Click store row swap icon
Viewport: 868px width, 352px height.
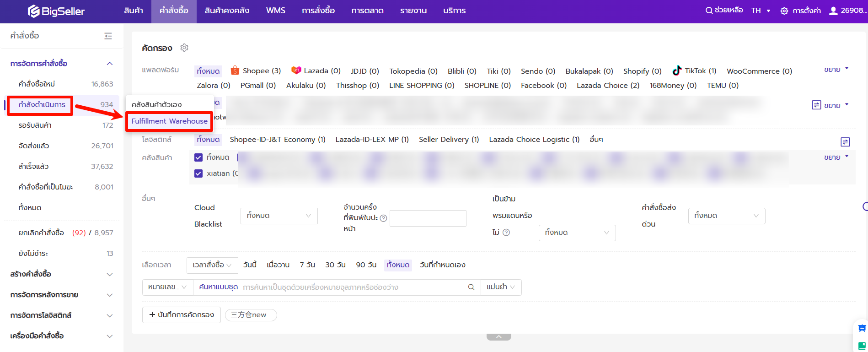tap(816, 105)
